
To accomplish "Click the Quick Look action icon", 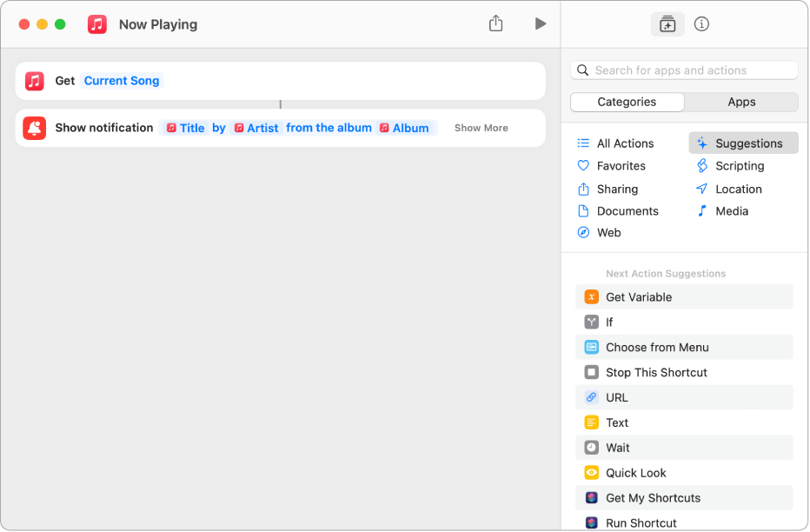I will [x=591, y=473].
